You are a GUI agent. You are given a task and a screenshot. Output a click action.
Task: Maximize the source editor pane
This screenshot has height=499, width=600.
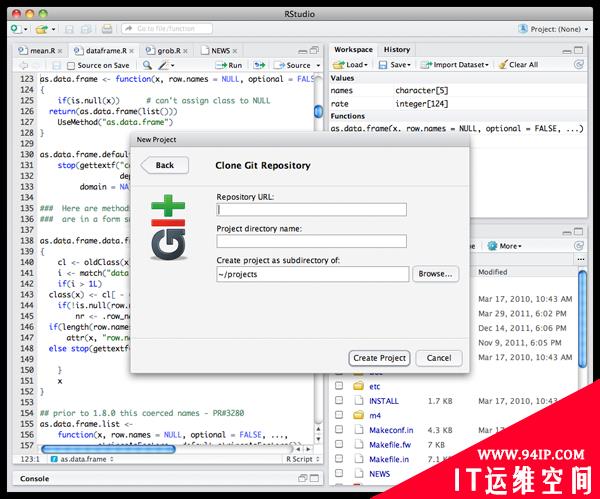point(314,50)
